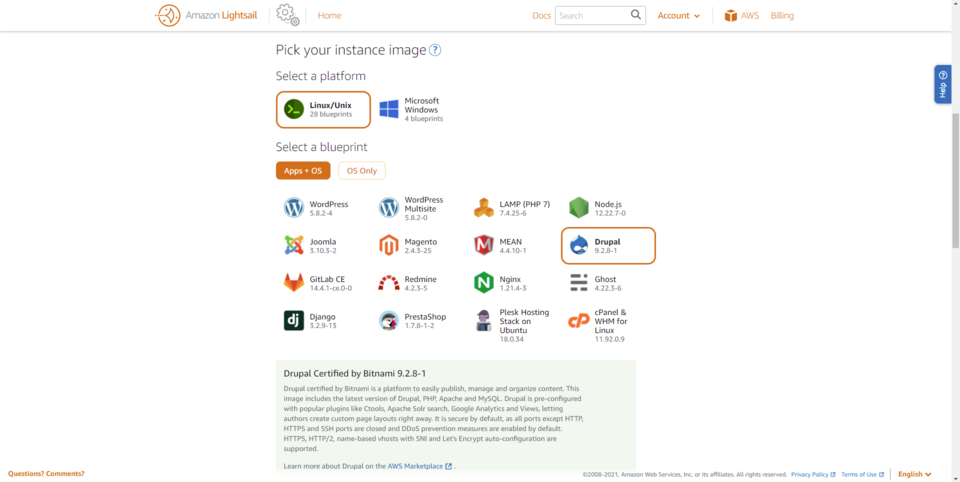Choose the Plesk Hosting Stack blueprint

(x=513, y=325)
